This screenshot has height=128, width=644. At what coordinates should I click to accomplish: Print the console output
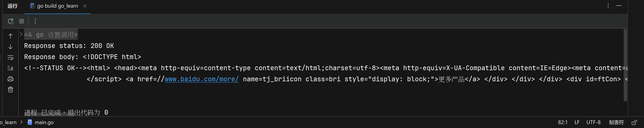pyautogui.click(x=10, y=79)
